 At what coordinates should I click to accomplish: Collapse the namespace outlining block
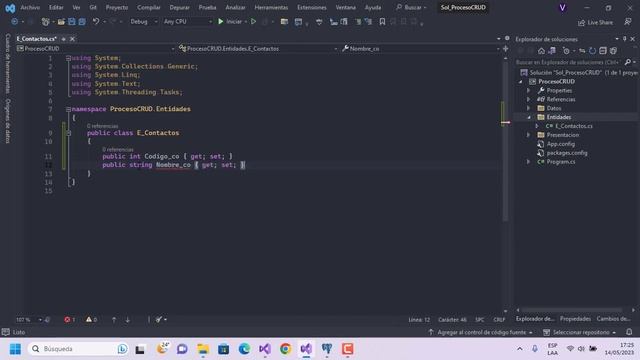tap(68, 109)
